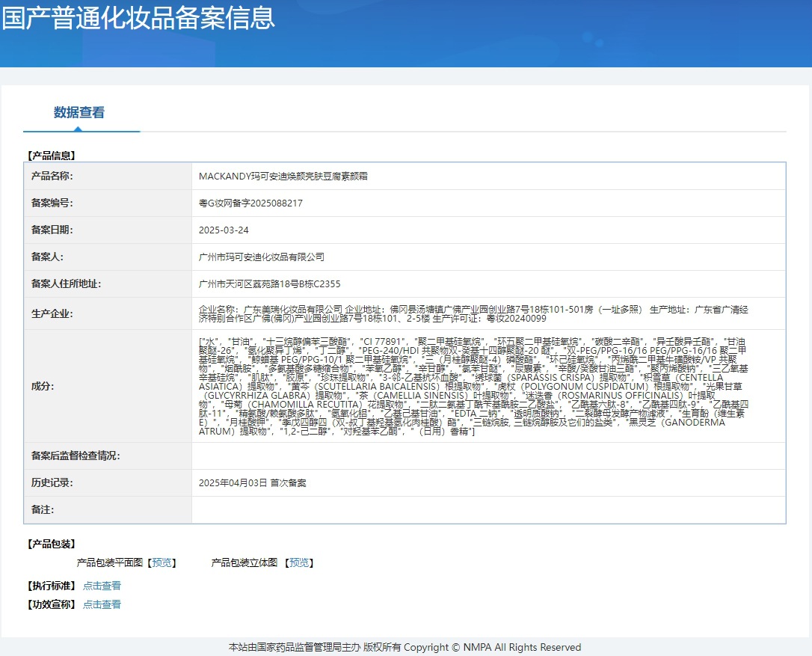The image size is (812, 656).
Task: Click the 备案编号 value 粤G妆网备字2025088217
Action: (x=250, y=203)
